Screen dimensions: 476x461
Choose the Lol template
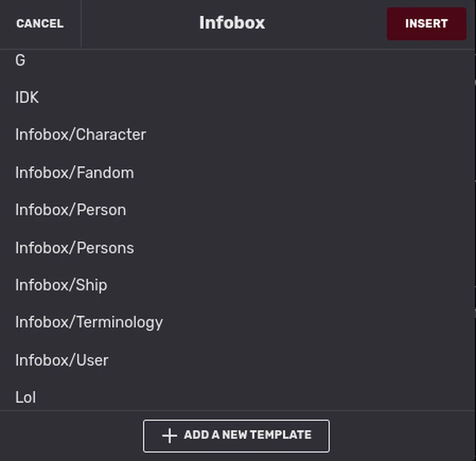tap(26, 397)
